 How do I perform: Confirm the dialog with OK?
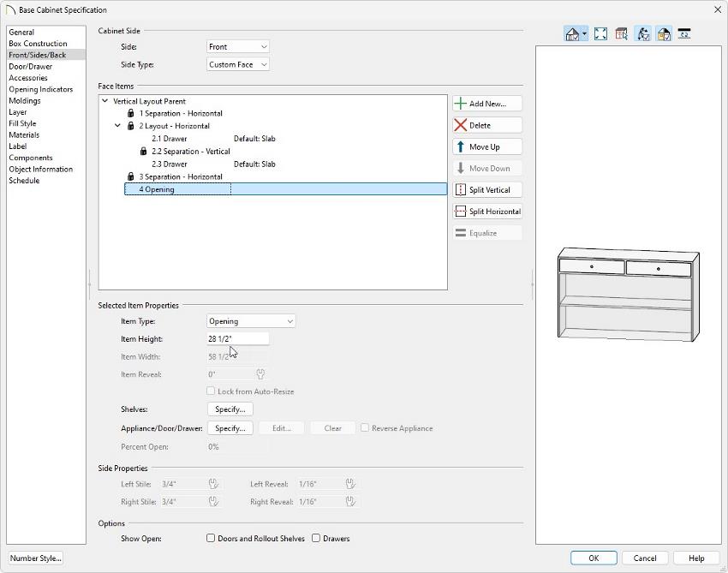point(594,558)
